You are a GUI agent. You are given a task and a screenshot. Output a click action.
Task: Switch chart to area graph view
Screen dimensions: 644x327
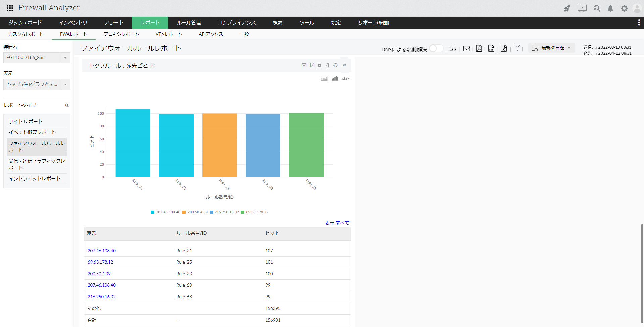324,79
